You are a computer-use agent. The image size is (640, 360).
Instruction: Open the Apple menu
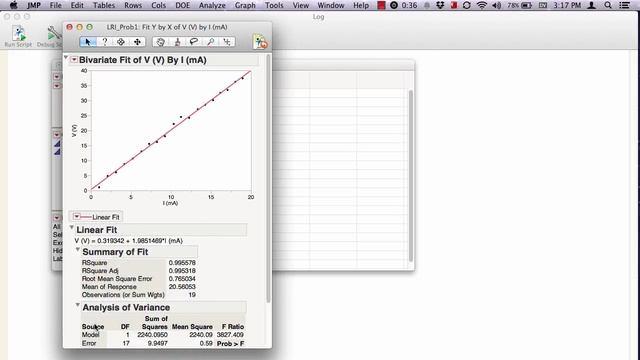tap(13, 5)
